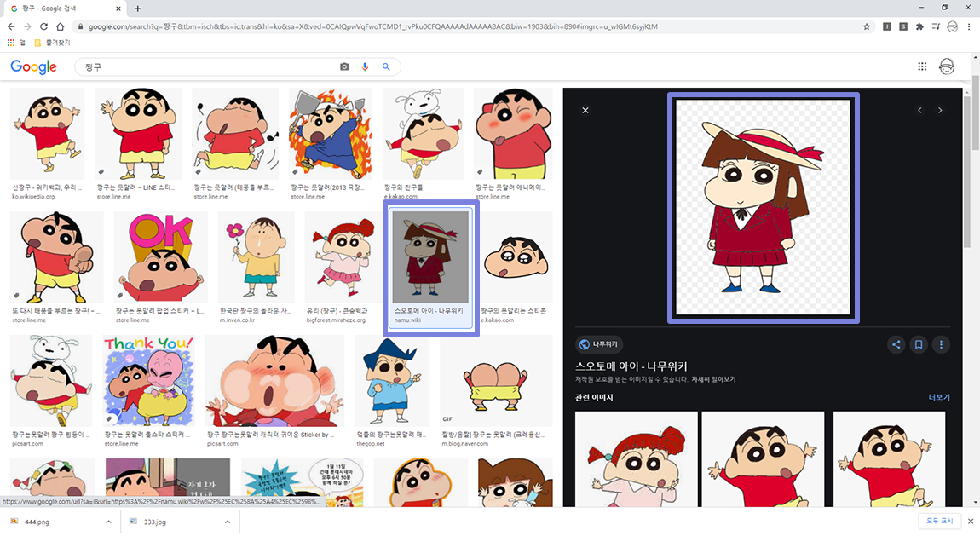
Task: Open the Google account avatar
Action: coord(947,66)
